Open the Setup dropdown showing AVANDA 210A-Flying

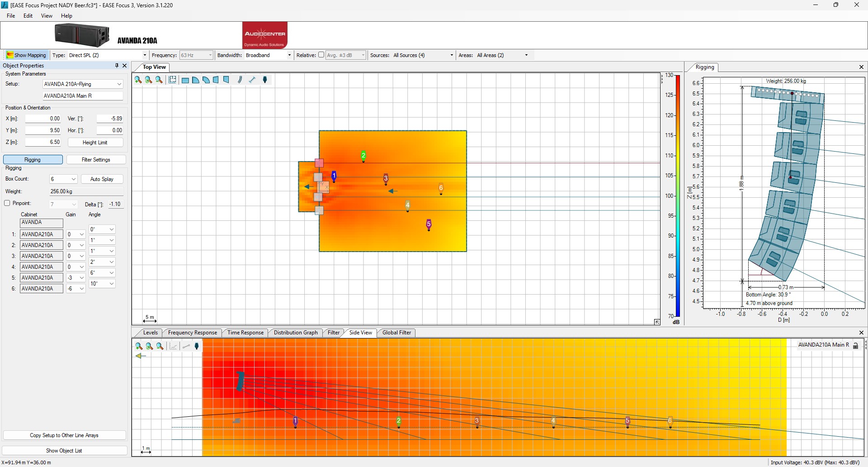point(83,84)
